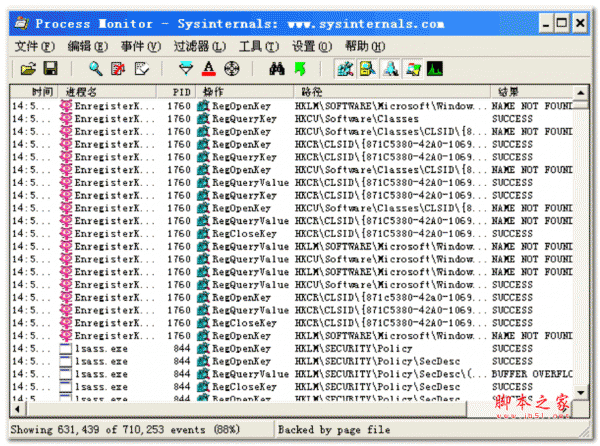Toggle the Autoscroll toolbar icon
The width and height of the screenshot is (600, 446).
pyautogui.click(x=118, y=69)
